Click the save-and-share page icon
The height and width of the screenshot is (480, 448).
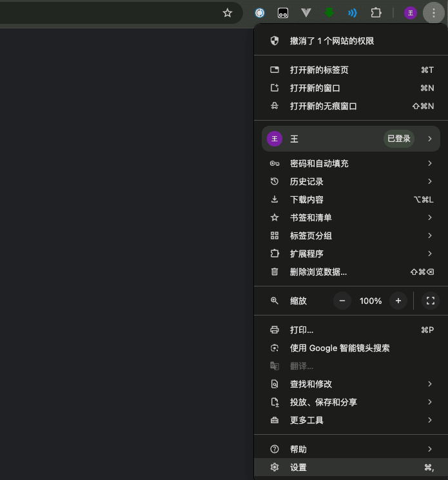click(275, 402)
